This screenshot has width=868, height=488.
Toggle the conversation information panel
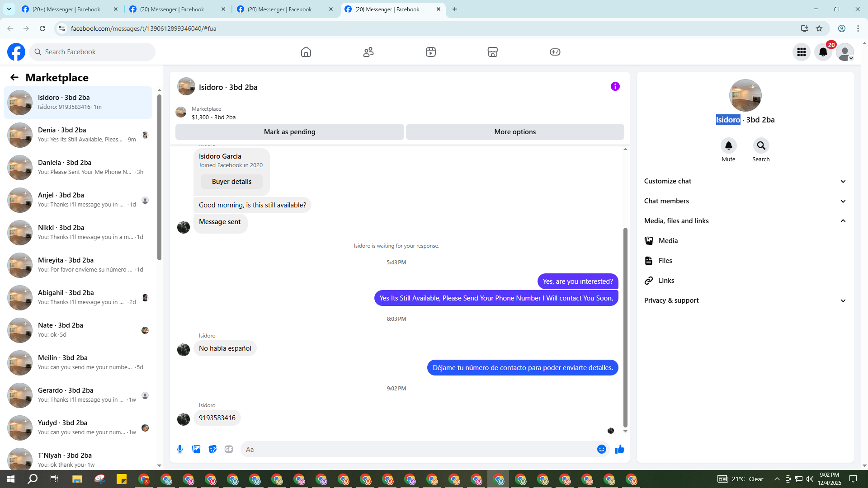pyautogui.click(x=615, y=86)
